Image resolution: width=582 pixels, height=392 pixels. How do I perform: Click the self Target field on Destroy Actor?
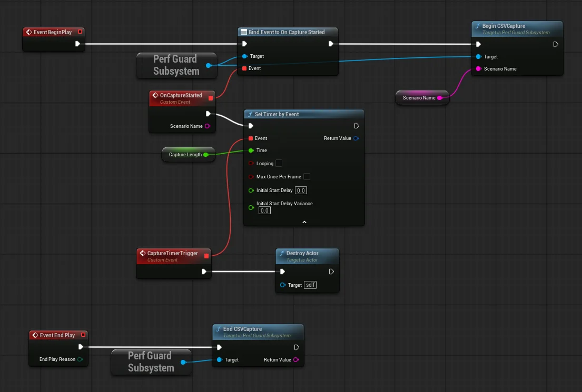[x=310, y=285]
